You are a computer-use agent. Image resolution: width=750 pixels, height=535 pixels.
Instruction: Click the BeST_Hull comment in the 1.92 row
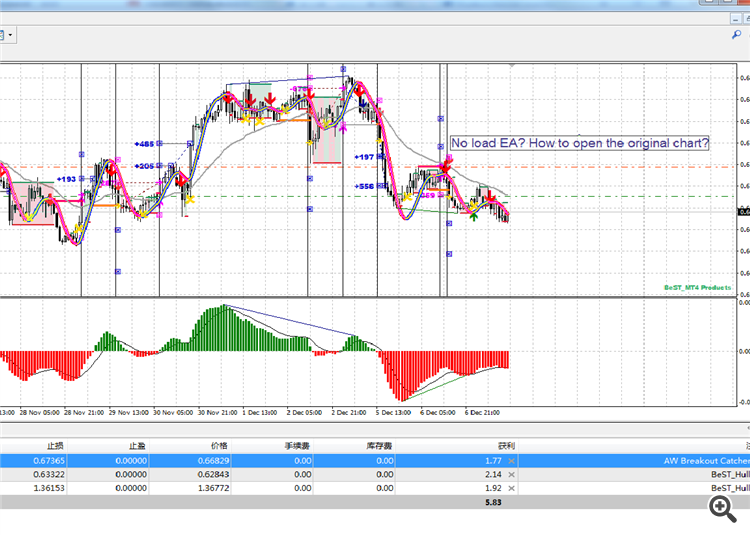coord(730,489)
